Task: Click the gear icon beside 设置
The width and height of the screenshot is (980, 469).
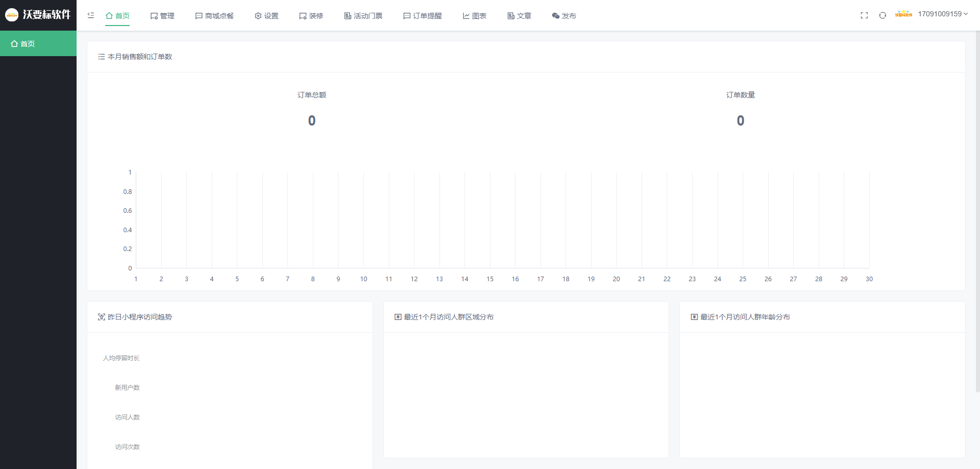Action: point(258,16)
